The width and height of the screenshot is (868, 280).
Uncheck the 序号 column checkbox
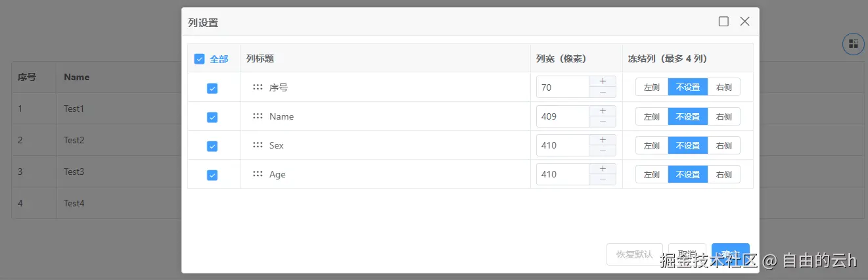coord(212,88)
